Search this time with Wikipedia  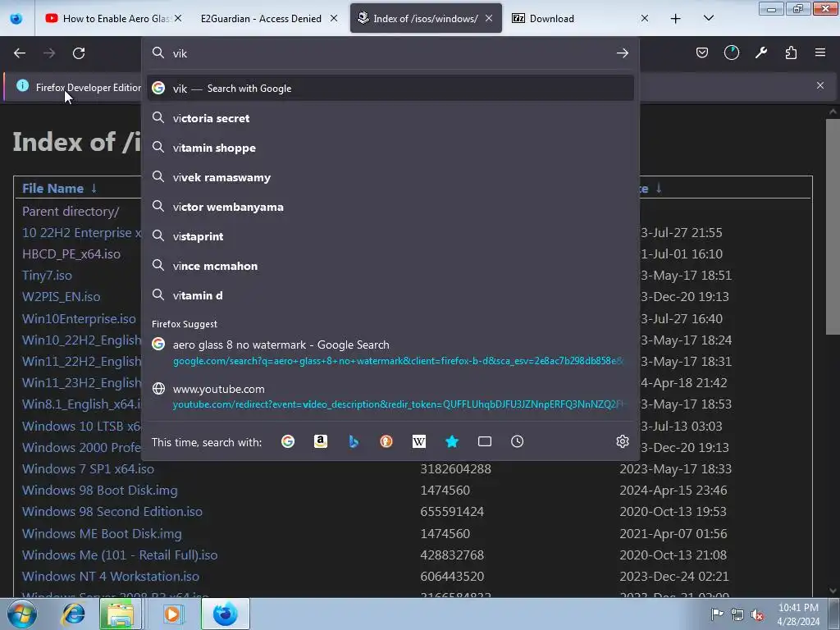tap(419, 441)
